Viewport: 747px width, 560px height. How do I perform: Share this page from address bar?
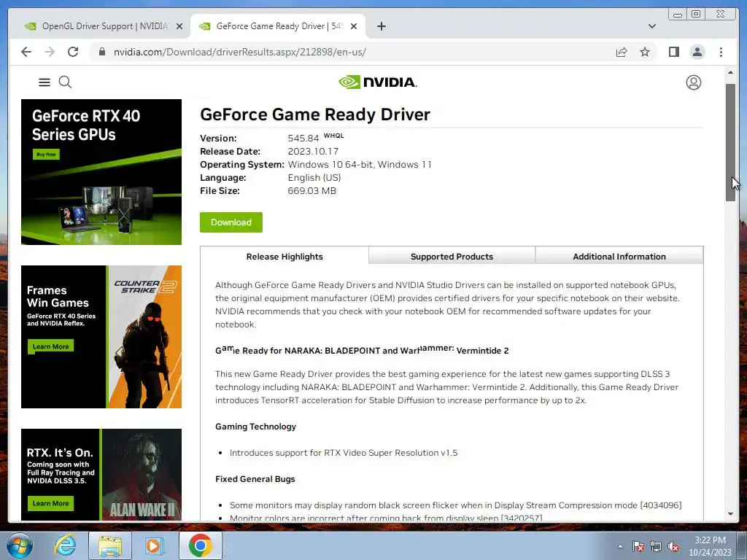pyautogui.click(x=622, y=52)
